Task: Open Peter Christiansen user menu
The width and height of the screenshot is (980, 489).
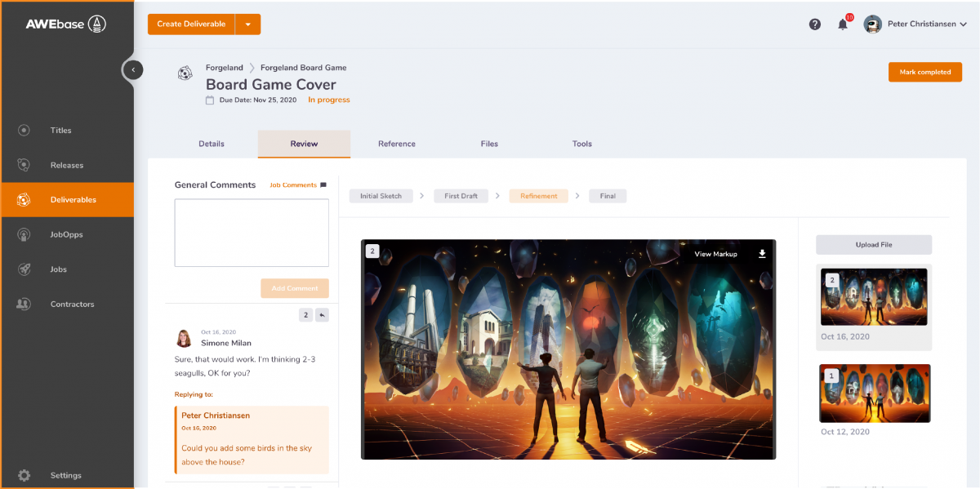Action: tap(915, 24)
